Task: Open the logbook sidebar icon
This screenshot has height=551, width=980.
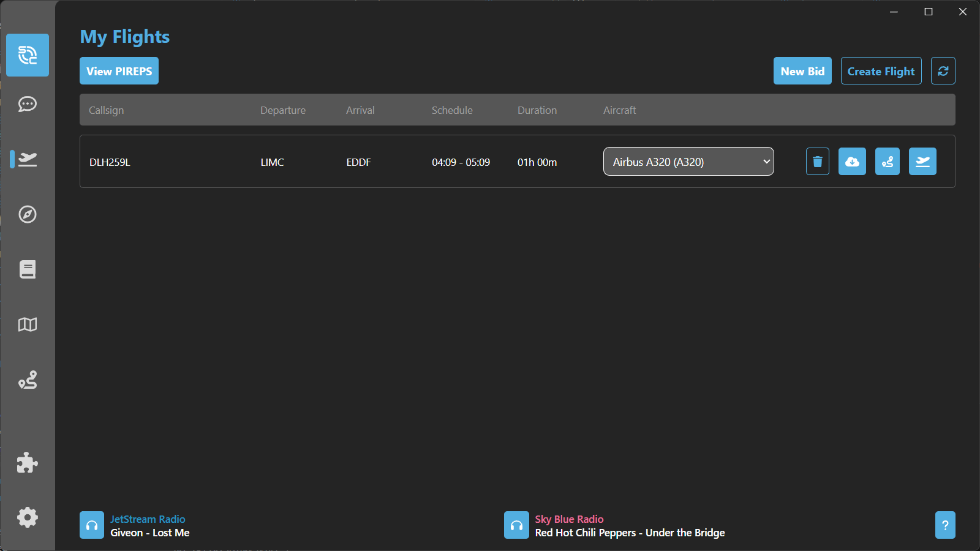Action: click(28, 269)
